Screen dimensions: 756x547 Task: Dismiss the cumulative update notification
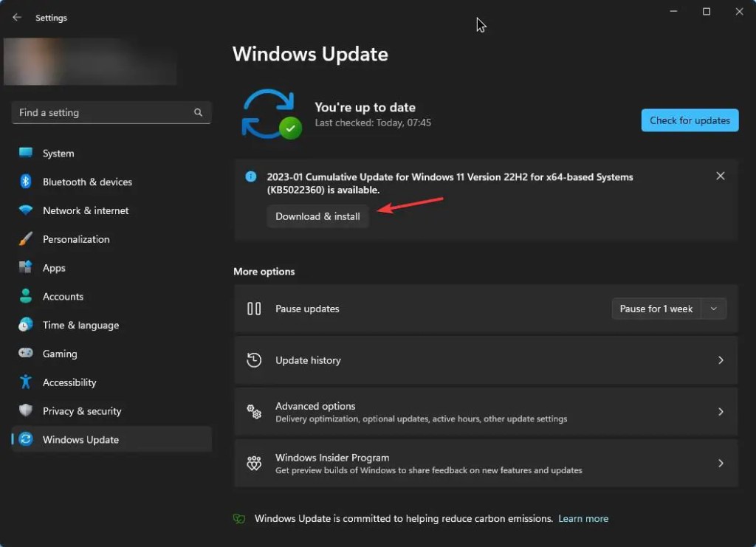(x=721, y=176)
